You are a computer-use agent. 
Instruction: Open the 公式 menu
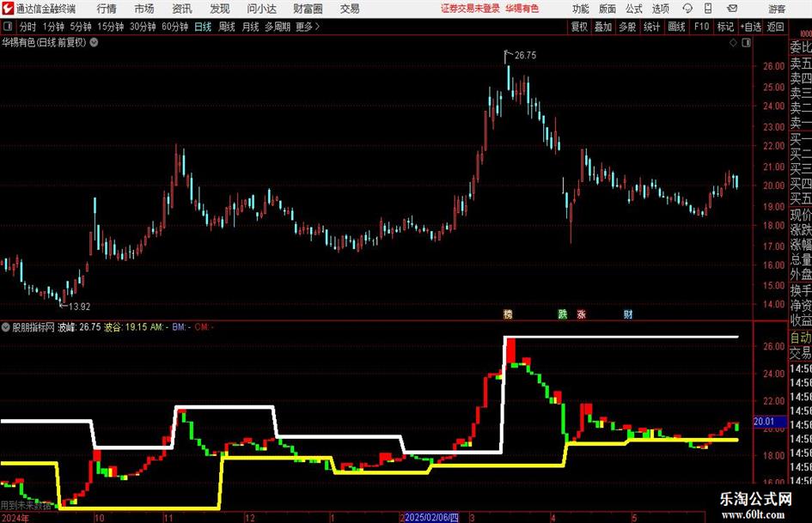click(633, 9)
